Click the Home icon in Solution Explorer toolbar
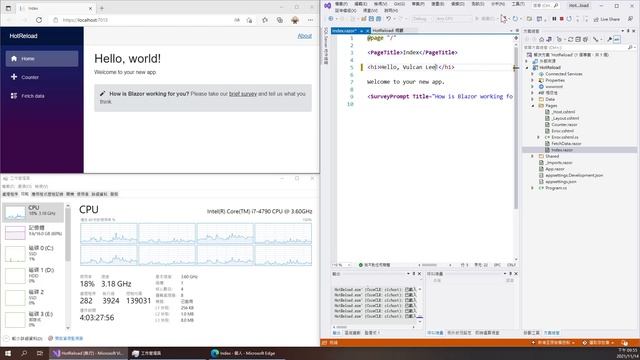Image resolution: width=640 pixels, height=360 pixels. coord(541,39)
